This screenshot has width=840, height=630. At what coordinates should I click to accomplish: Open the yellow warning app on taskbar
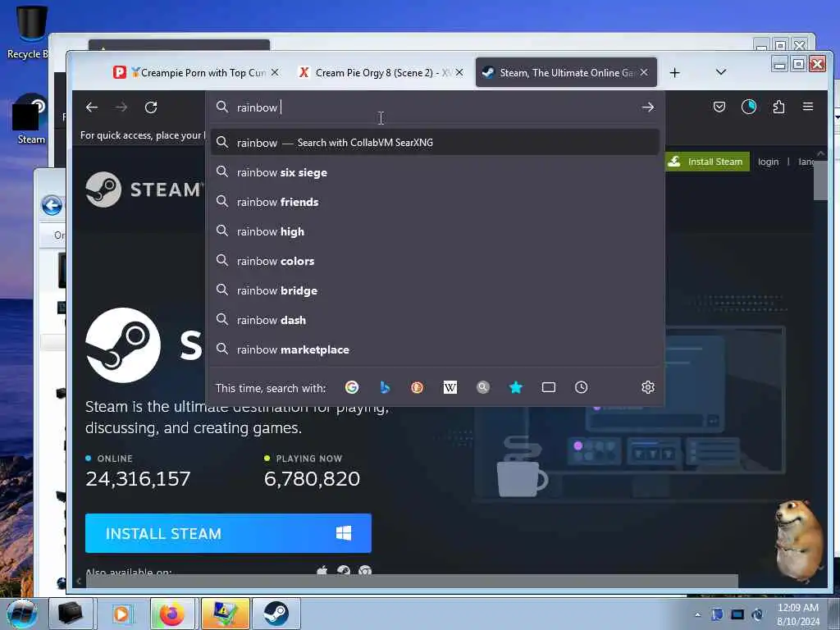point(225,614)
